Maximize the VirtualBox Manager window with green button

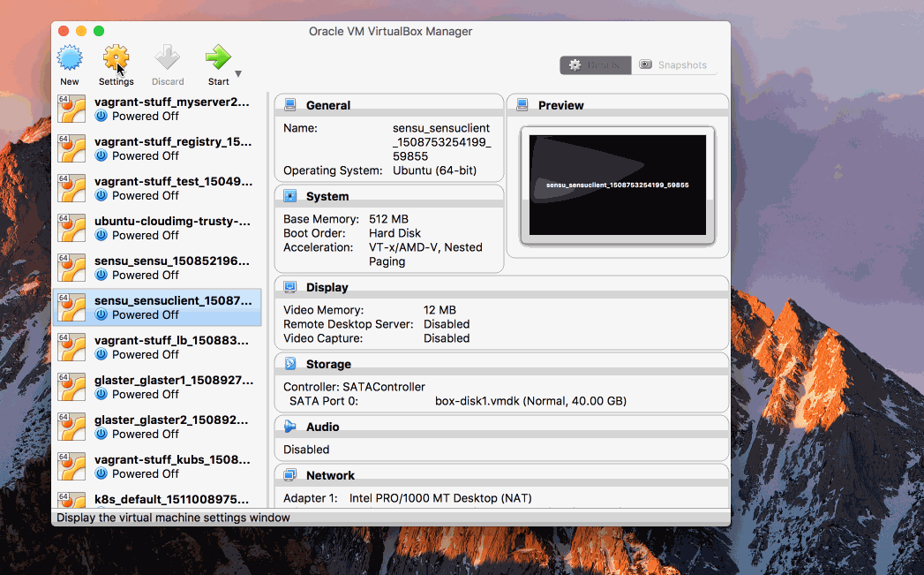pos(99,31)
